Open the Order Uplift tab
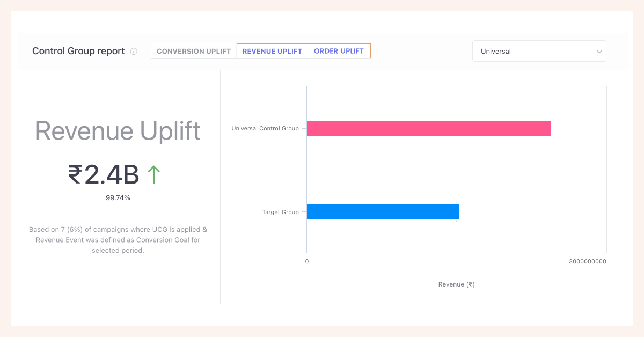The height and width of the screenshot is (337, 644). tap(339, 52)
